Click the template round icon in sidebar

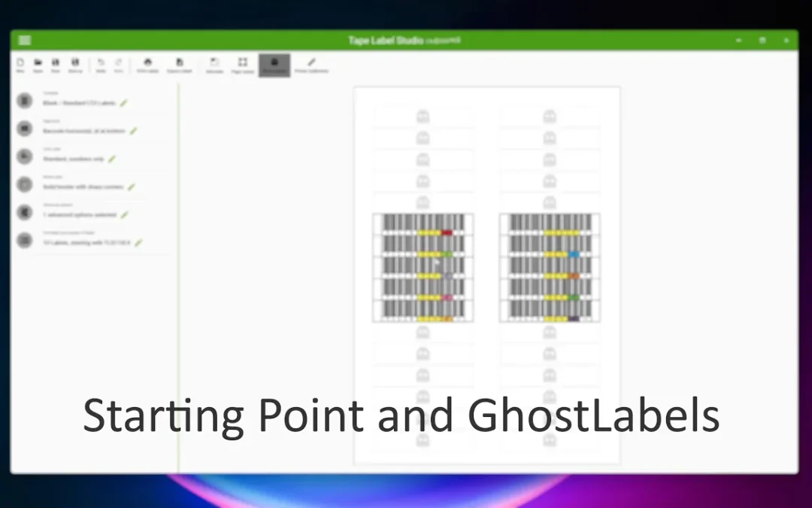tap(24, 101)
